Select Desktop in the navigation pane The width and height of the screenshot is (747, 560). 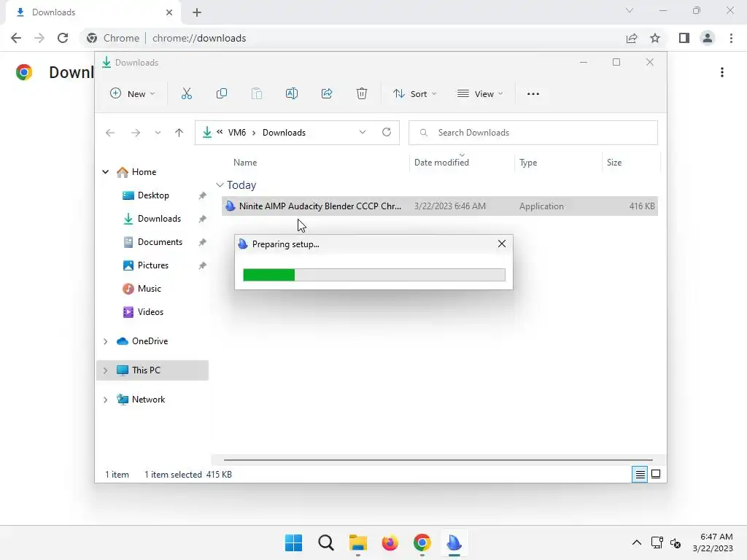tap(153, 195)
